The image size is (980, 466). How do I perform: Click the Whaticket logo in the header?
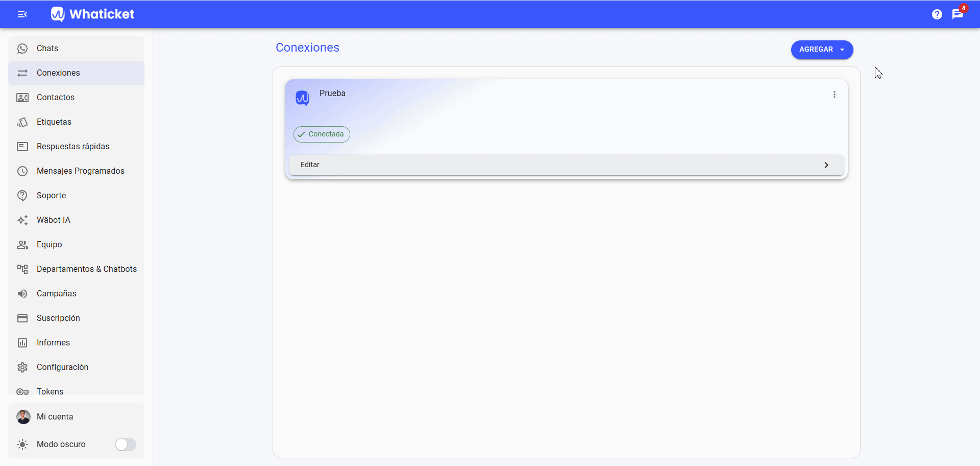point(92,14)
